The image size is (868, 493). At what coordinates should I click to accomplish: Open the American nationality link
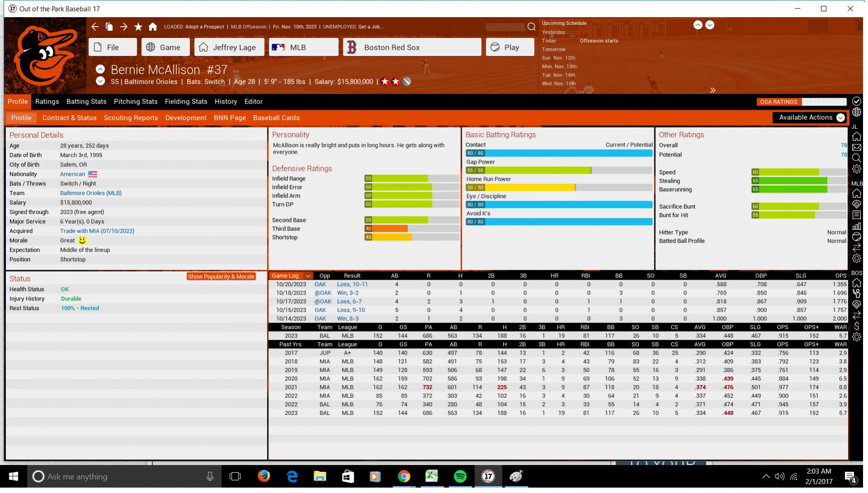(72, 174)
